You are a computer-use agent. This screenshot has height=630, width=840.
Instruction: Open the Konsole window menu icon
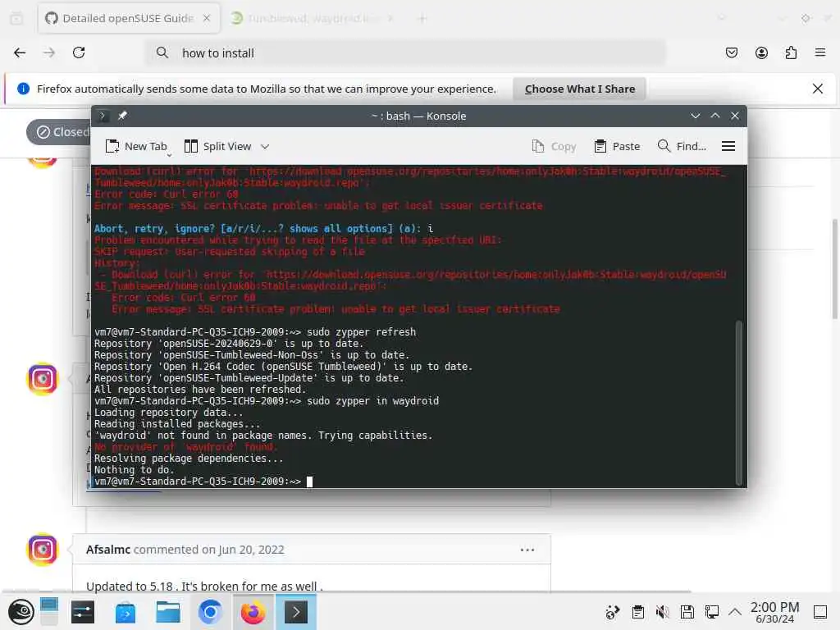[x=103, y=116]
